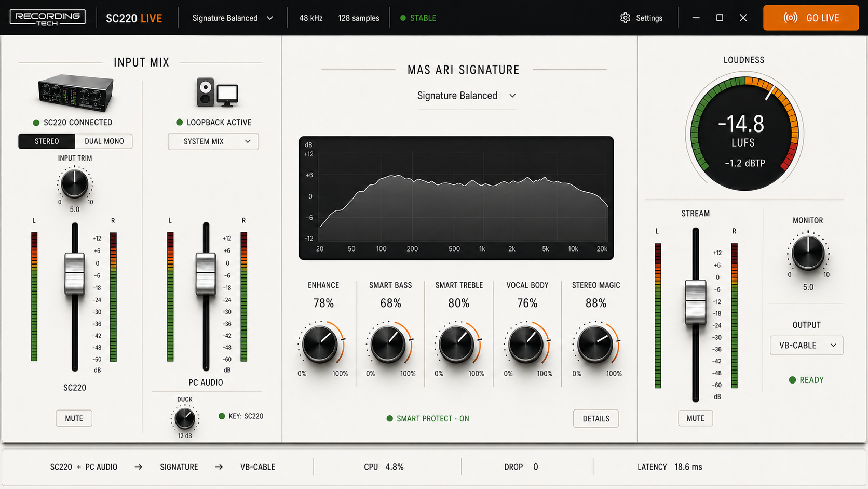Click the Smart Bass knob
The width and height of the screenshot is (868, 489).
[389, 343]
